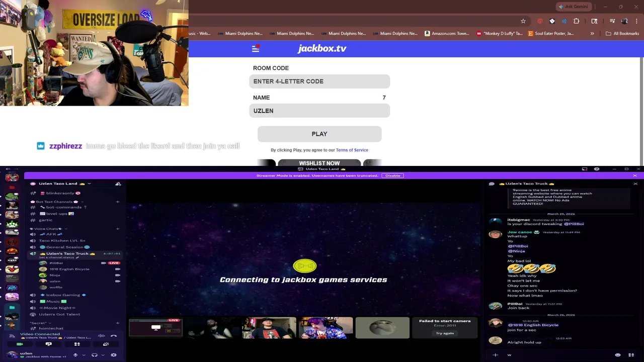644x362 pixels.
Task: Open the tab search icon in Chrome toolbar
Action: (594, 21)
